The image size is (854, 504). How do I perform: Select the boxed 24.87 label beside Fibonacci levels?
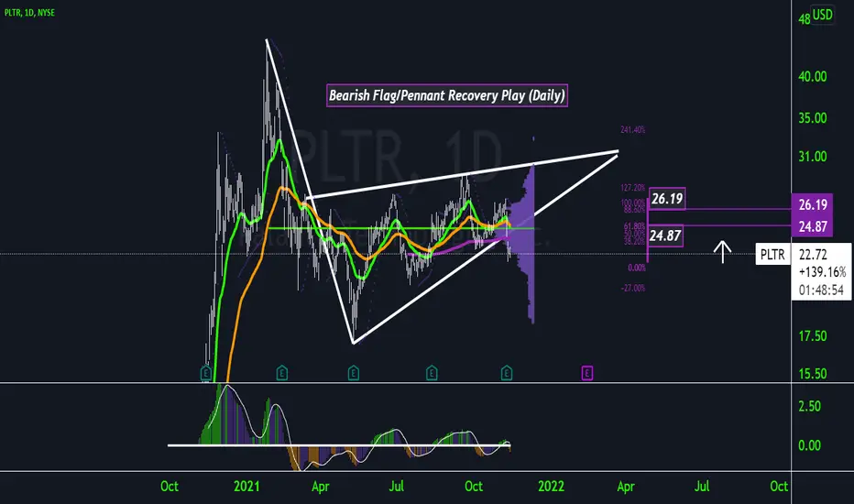pos(665,236)
